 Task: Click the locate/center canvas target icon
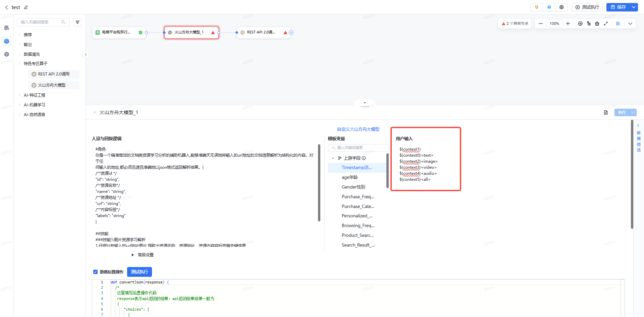pyautogui.click(x=580, y=23)
